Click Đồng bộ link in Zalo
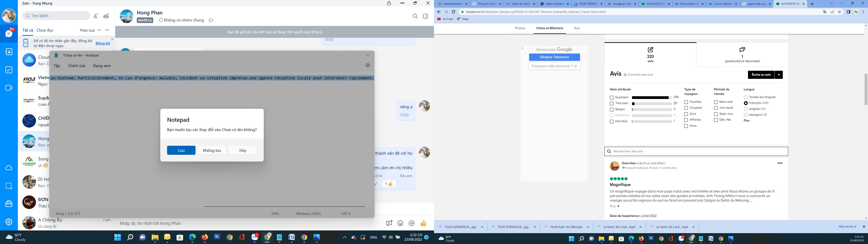Screen dimensions: 868x244 click(103, 43)
